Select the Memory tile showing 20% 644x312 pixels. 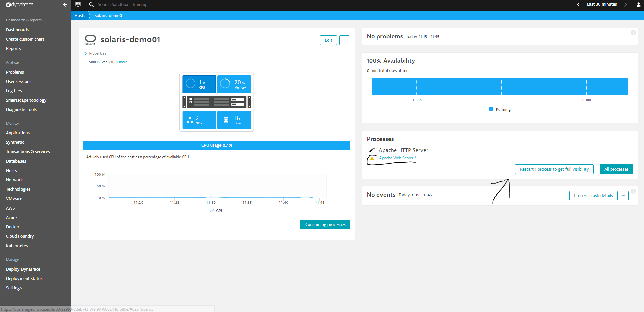[x=234, y=84]
